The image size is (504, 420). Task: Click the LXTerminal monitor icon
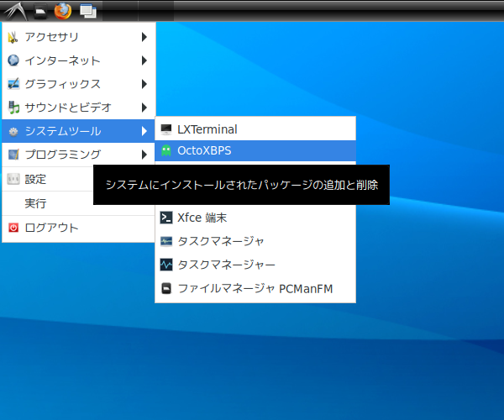(x=166, y=129)
